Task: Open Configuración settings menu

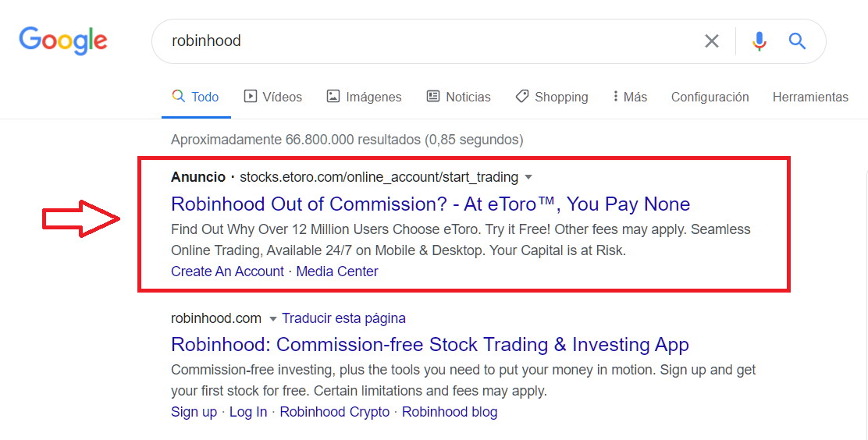Action: (x=710, y=97)
